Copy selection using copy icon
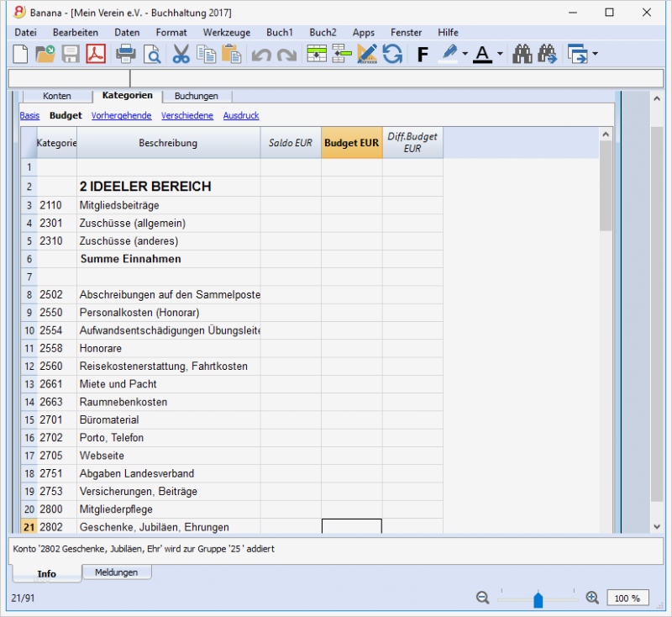672x617 pixels. (206, 55)
